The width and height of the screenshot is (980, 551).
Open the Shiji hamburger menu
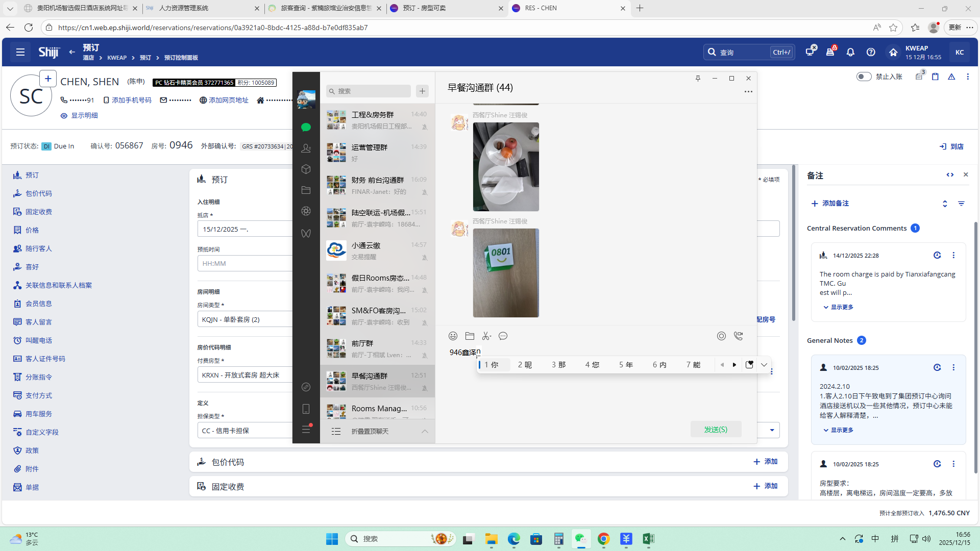20,52
